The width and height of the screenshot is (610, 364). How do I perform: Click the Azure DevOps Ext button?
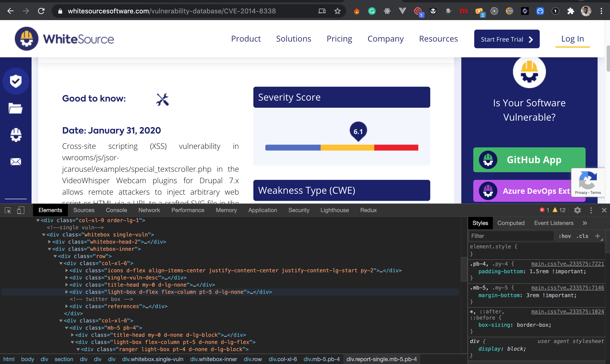pos(522,191)
